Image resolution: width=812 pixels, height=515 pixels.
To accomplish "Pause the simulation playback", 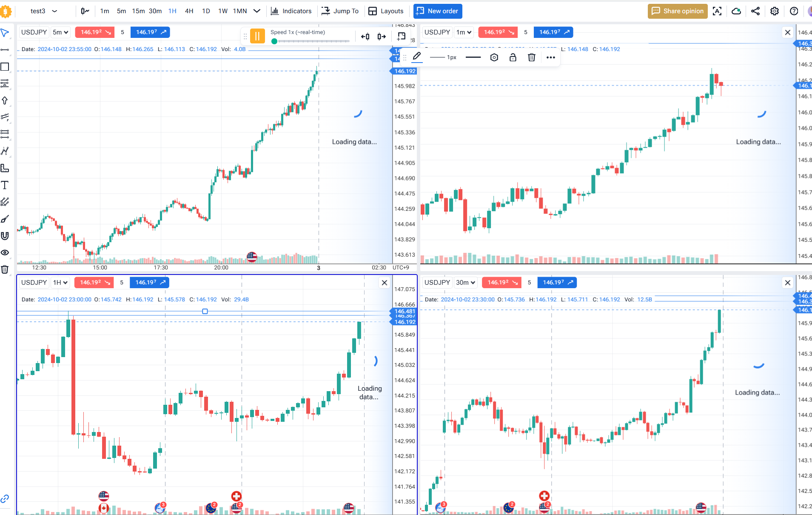I will coord(257,36).
